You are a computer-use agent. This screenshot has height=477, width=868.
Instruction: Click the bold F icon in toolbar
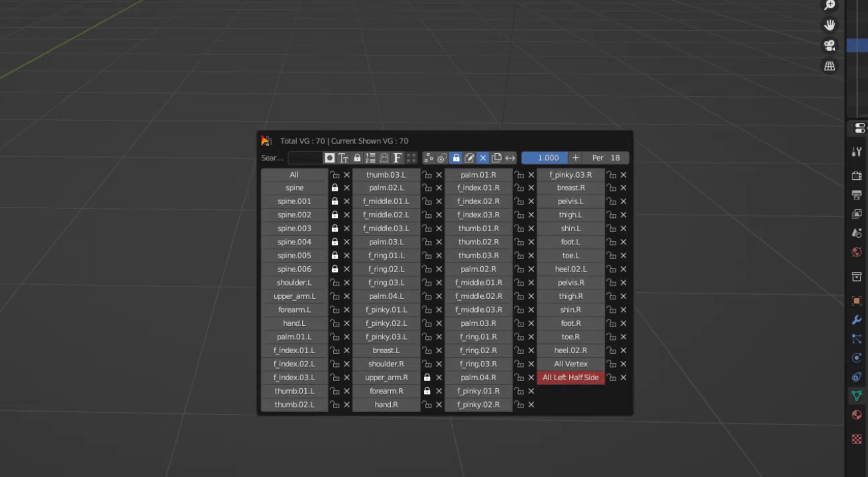point(397,158)
